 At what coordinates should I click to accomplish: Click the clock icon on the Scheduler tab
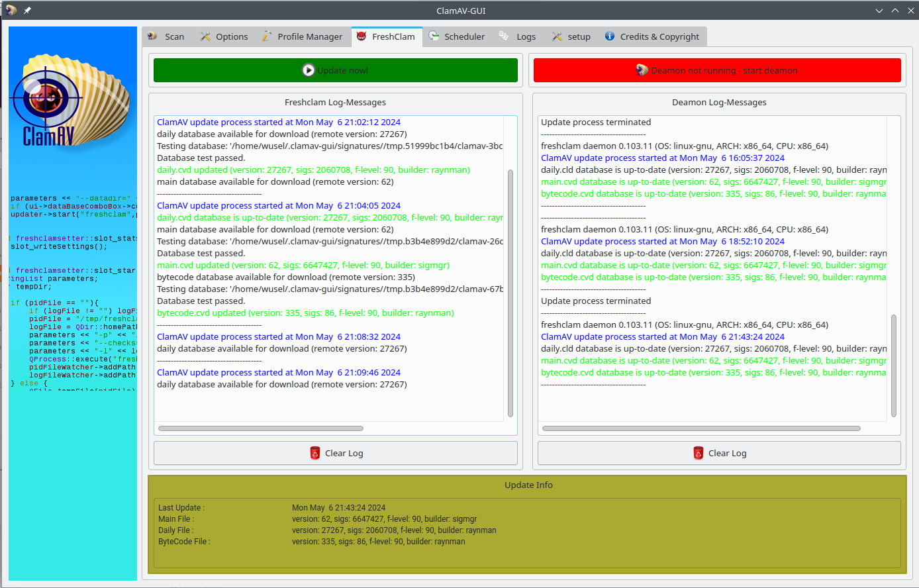434,36
